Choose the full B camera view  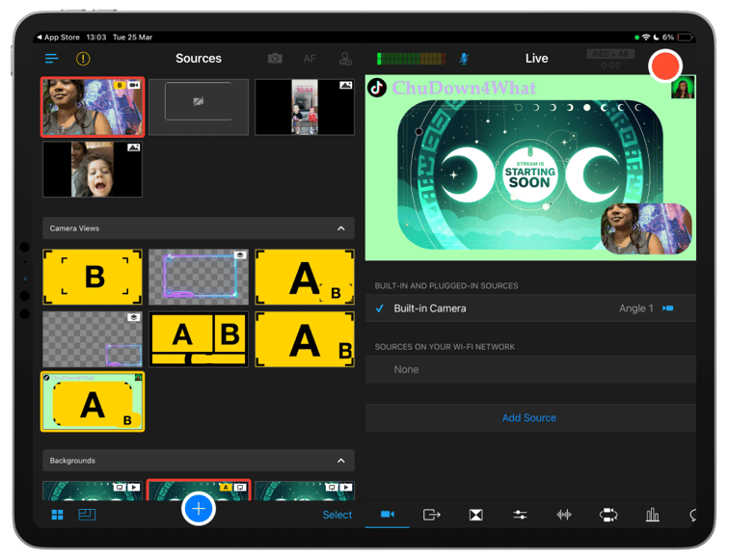(x=93, y=277)
